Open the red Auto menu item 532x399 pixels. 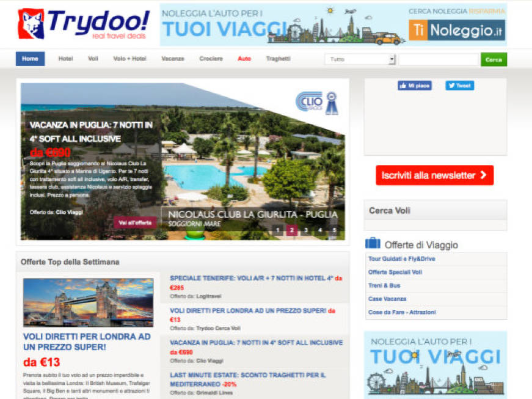(244, 59)
